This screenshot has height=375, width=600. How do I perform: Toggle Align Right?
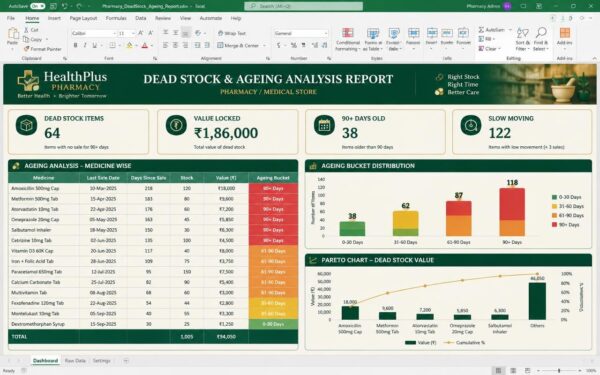pos(186,46)
